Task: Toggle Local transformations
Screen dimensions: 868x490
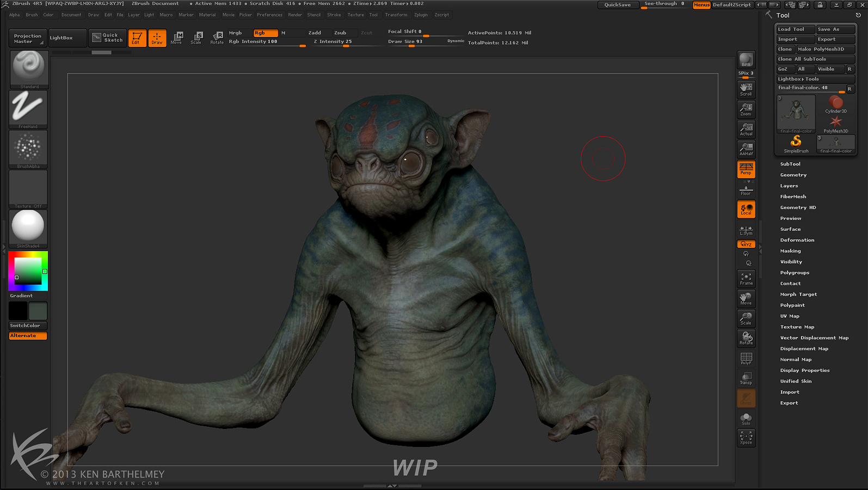Action: (746, 209)
